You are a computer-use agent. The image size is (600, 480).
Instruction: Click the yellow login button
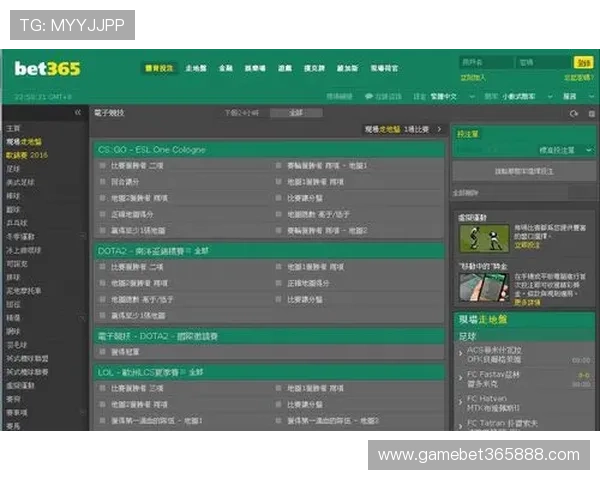tap(584, 62)
